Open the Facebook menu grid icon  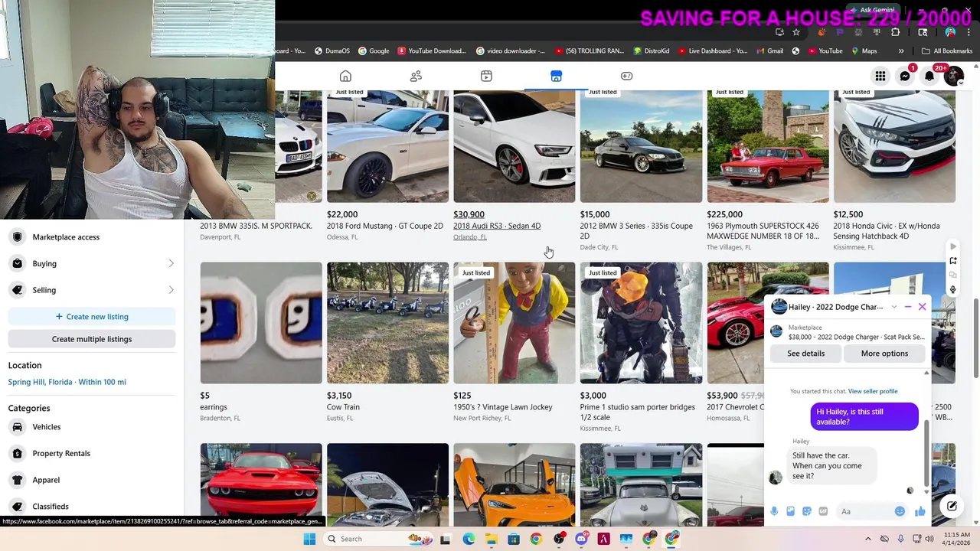pos(880,76)
